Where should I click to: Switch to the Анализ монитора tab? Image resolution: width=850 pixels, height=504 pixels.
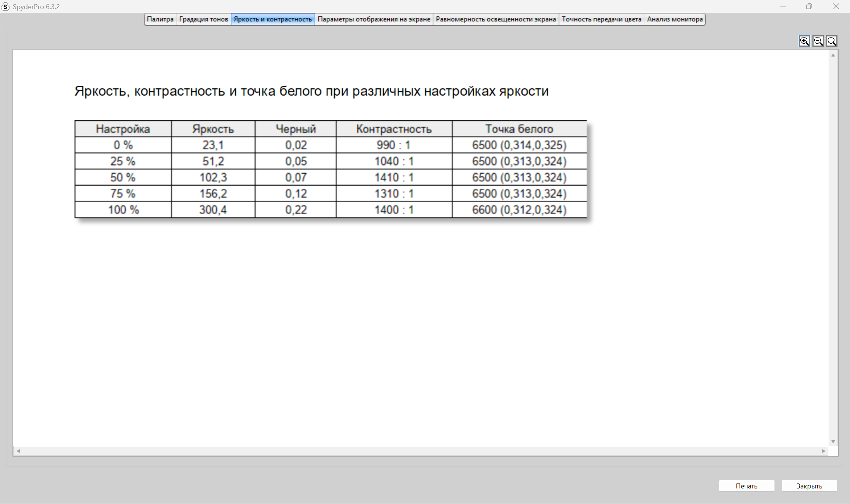point(675,19)
